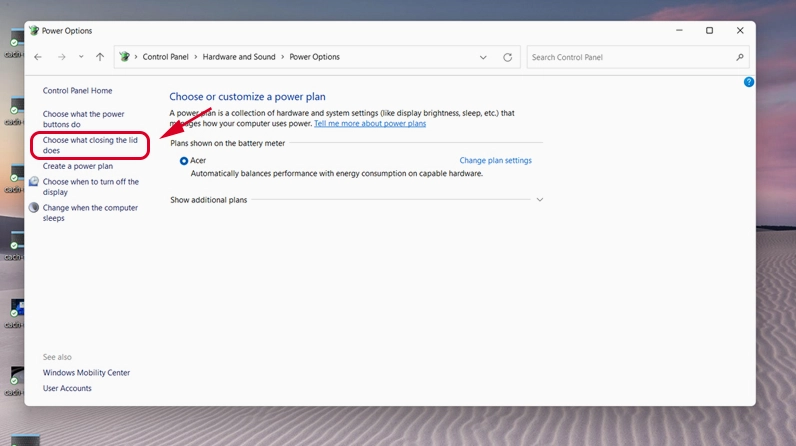Viewport: 796px width, 446px height.
Task: Open the address bar history dropdown
Action: 483,57
